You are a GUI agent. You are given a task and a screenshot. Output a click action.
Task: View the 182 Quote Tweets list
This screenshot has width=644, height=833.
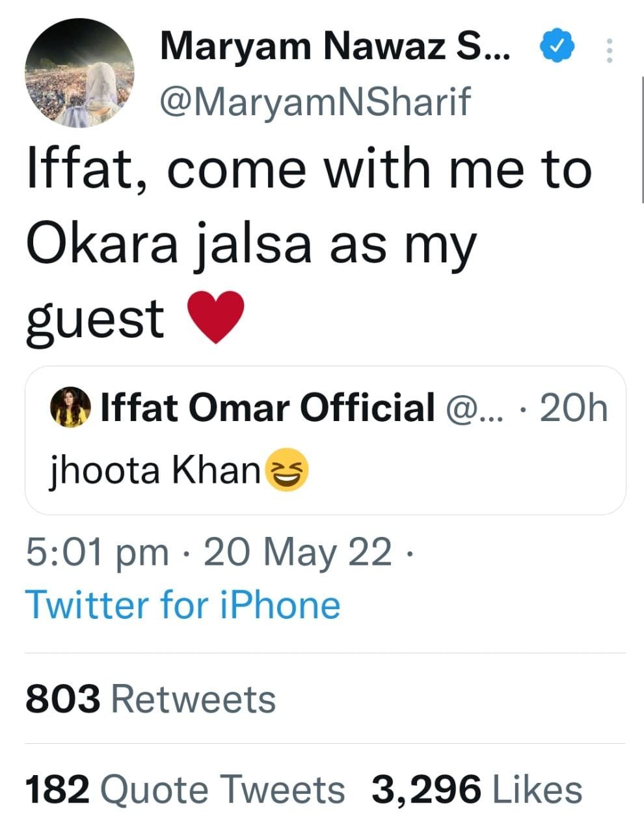[x=185, y=790]
